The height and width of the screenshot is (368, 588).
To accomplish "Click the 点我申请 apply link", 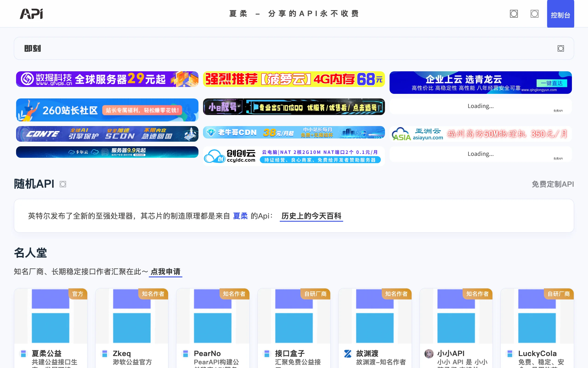I will [165, 272].
